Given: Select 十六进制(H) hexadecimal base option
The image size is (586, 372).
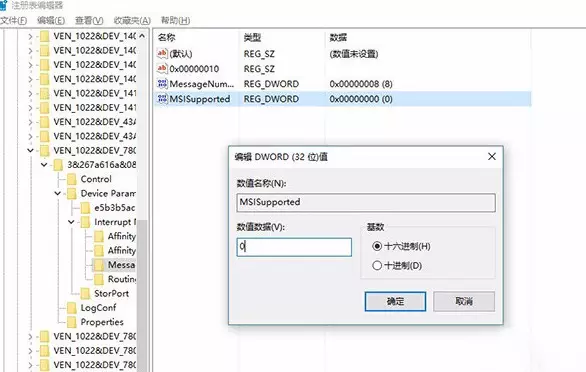Looking at the screenshot, I should tap(377, 246).
